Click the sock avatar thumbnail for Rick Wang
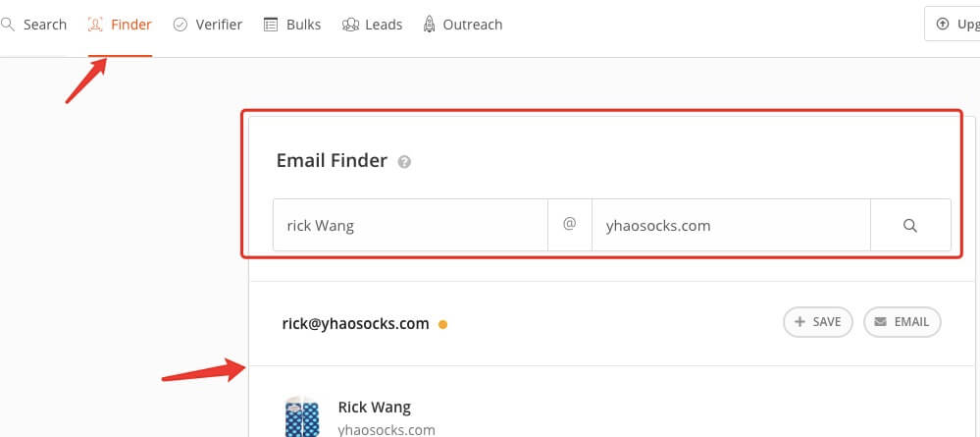This screenshot has width=980, height=437. point(301,416)
